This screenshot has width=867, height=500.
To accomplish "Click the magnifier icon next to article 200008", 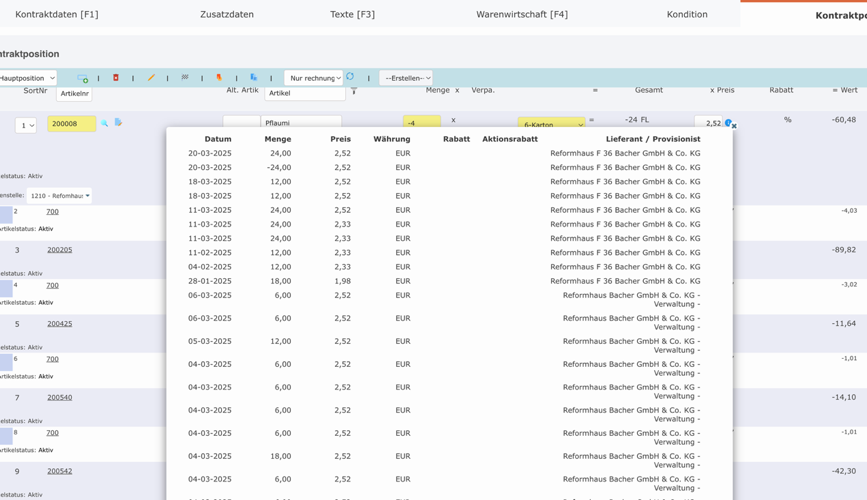I will [x=104, y=123].
